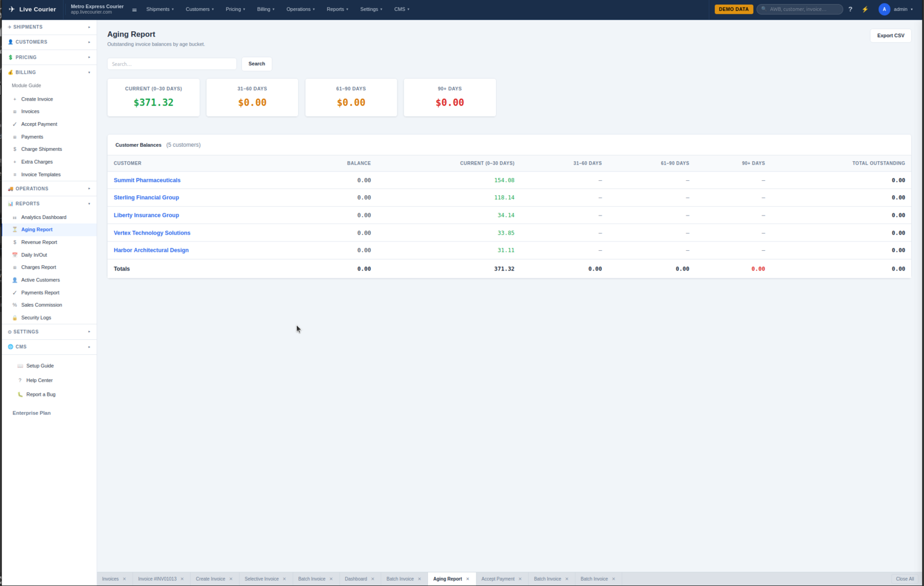Click the lightning bolt quick actions icon
Viewport: 924px width, 586px height.
point(865,9)
